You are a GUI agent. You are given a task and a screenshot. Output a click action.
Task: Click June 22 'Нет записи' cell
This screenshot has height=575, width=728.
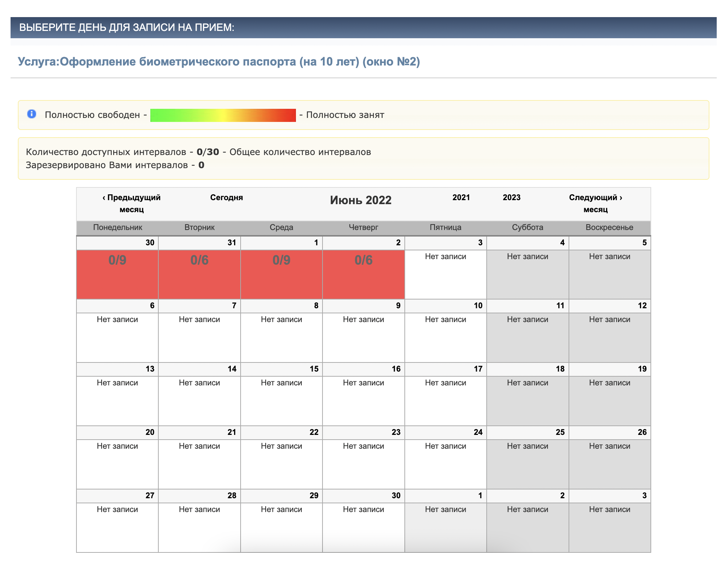(281, 464)
